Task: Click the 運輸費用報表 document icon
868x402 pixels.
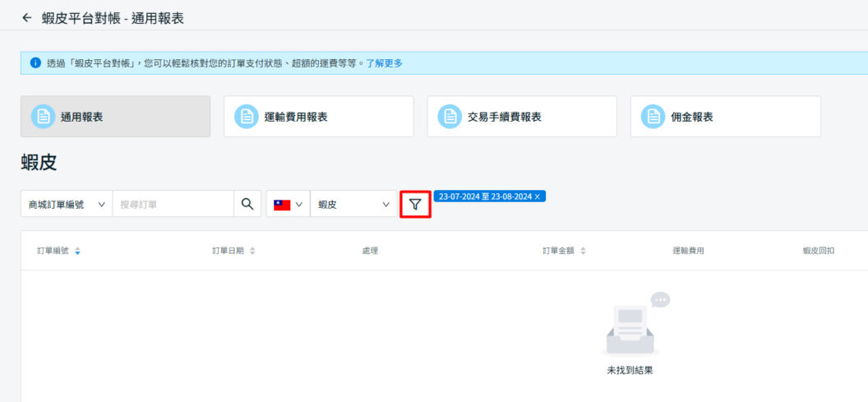Action: (x=246, y=117)
